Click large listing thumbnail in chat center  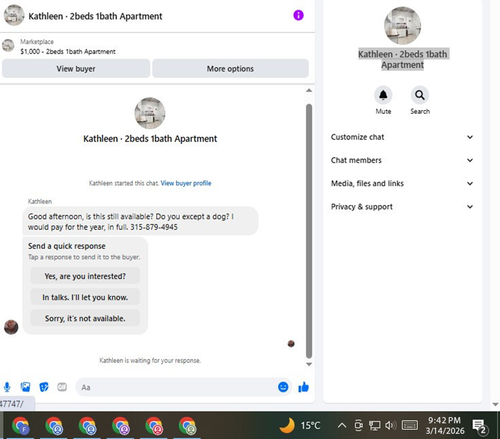pos(150,113)
